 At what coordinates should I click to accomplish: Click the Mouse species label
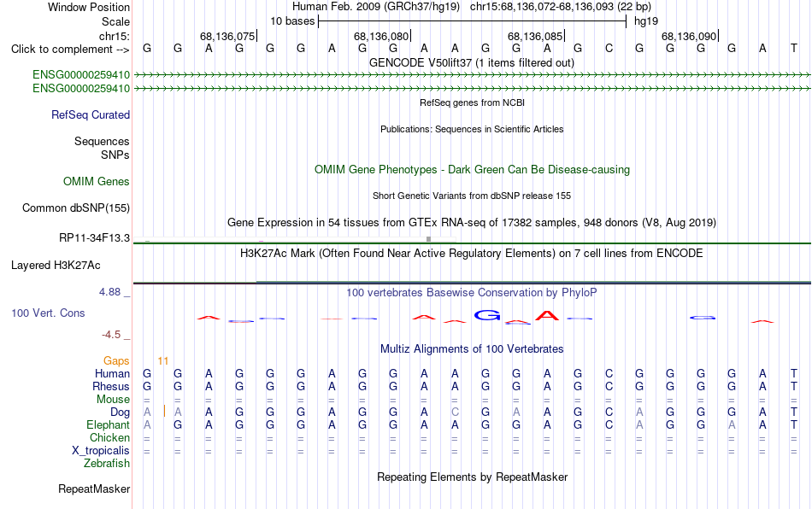click(x=114, y=400)
